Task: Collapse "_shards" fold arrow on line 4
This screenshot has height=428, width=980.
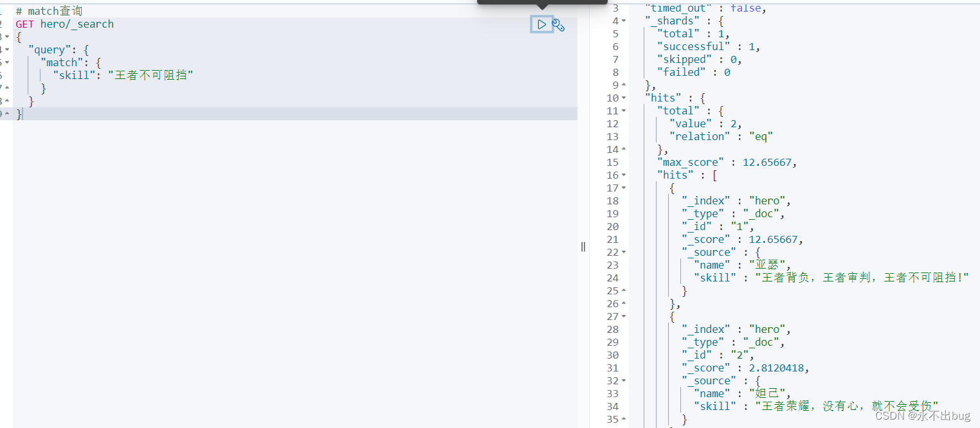Action: coord(624,21)
